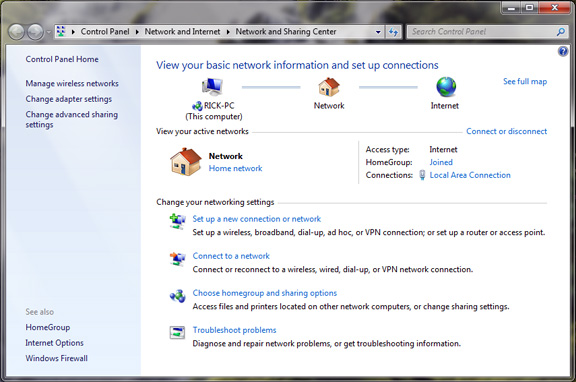This screenshot has width=576, height=382.
Task: Click the RICK-PC computer icon in map
Action: [212, 87]
